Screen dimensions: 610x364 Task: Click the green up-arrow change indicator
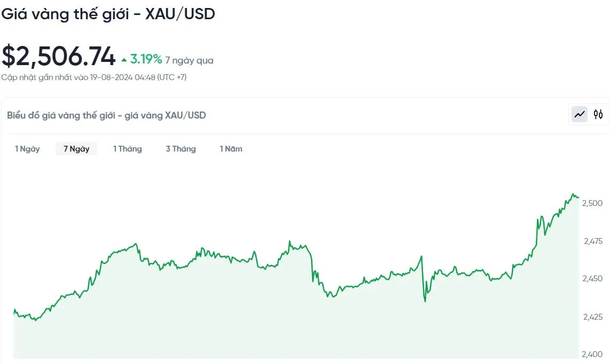click(124, 60)
